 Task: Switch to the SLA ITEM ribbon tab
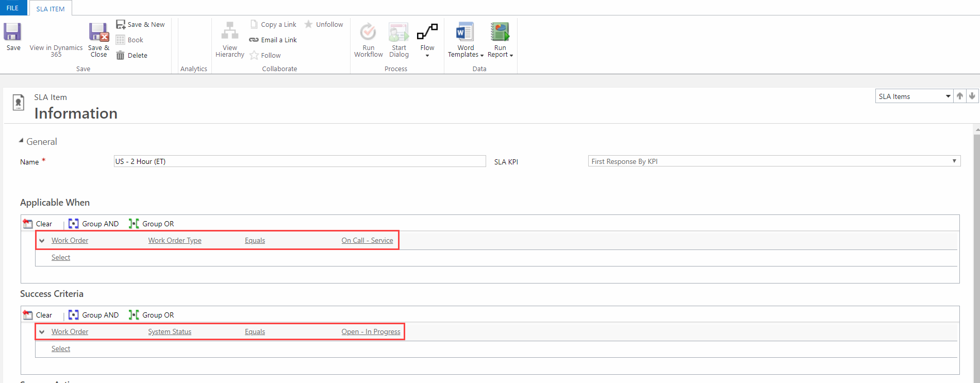coord(51,9)
